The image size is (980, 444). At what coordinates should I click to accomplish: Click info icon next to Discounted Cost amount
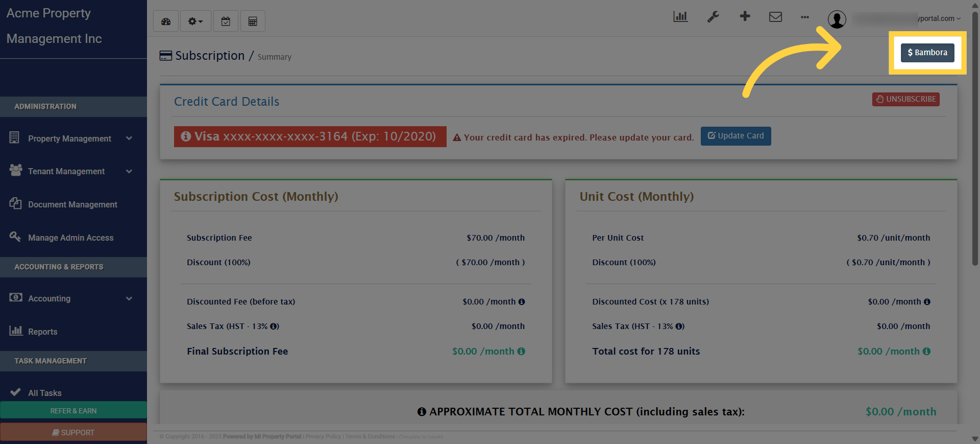click(927, 302)
